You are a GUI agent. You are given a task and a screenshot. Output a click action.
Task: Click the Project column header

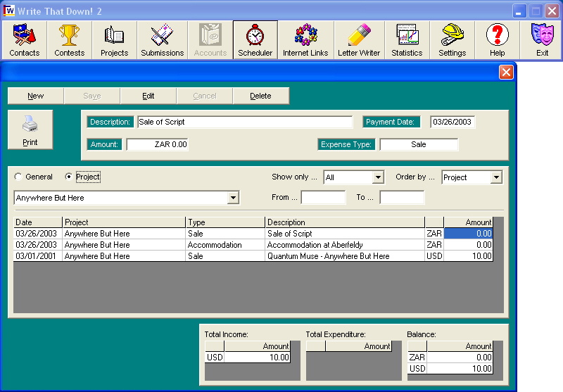tap(124, 222)
